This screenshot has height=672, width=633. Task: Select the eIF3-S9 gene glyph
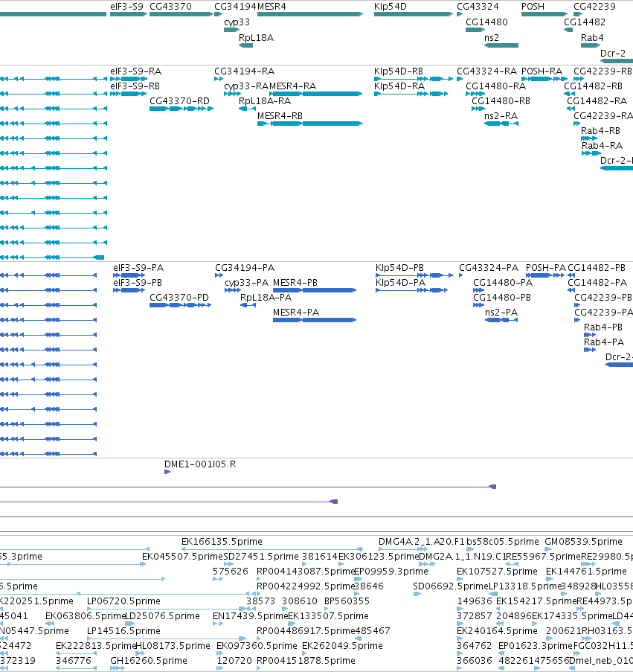(x=129, y=14)
